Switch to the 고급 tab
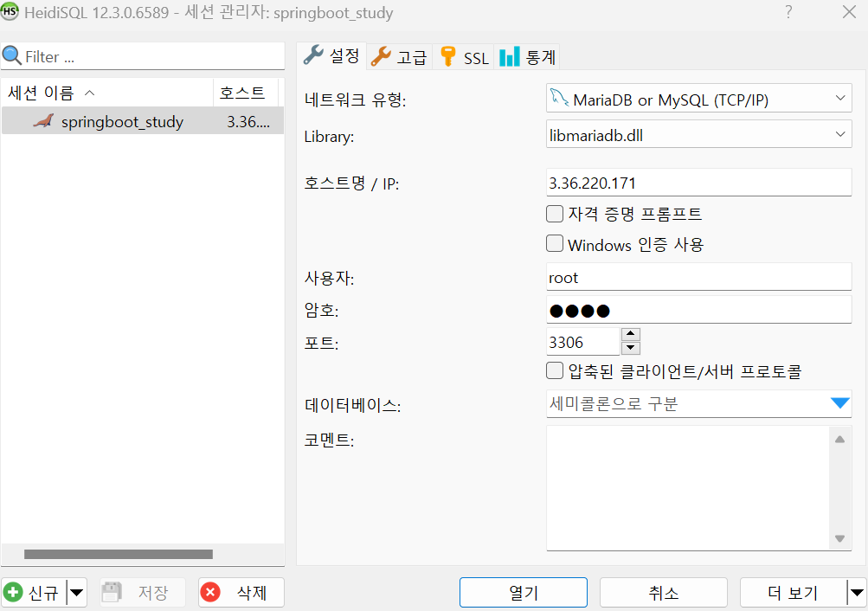 pos(399,56)
